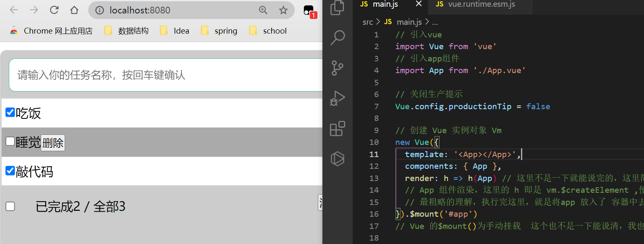The width and height of the screenshot is (644, 244).
Task: Toggle the select-all checkbox in footer
Action: tap(10, 206)
